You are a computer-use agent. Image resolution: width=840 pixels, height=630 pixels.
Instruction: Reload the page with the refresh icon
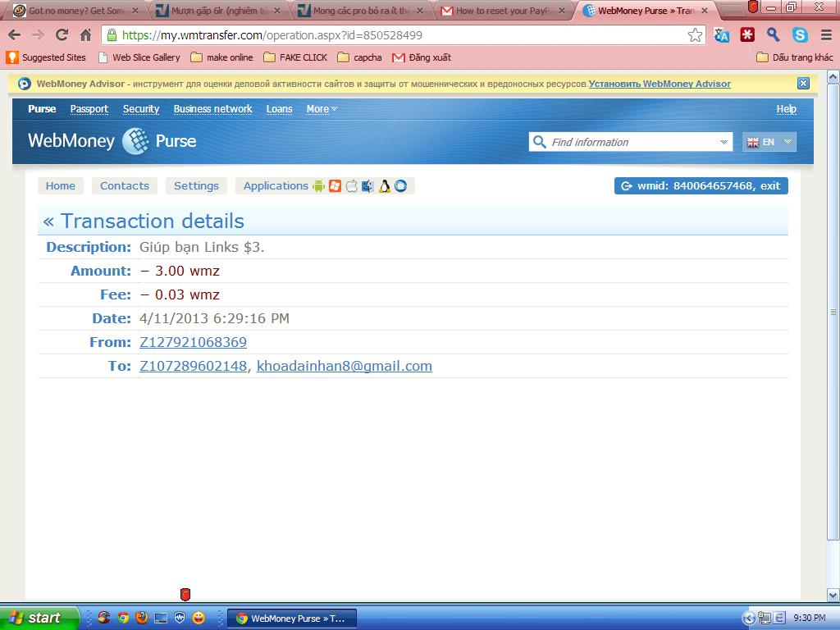(x=62, y=35)
